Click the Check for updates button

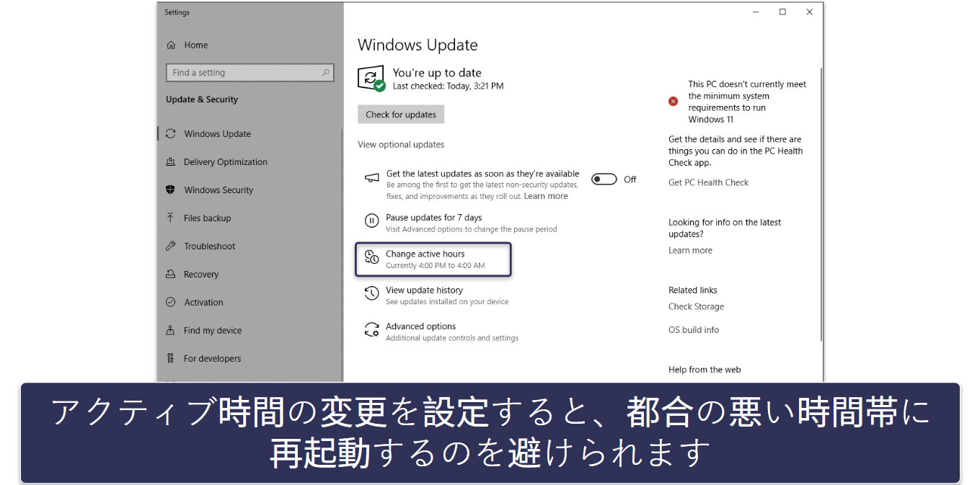coord(401,115)
